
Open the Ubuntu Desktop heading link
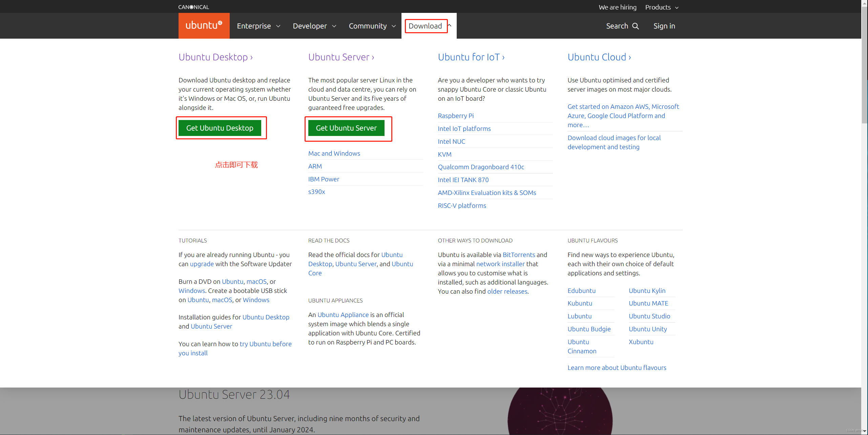coord(215,57)
